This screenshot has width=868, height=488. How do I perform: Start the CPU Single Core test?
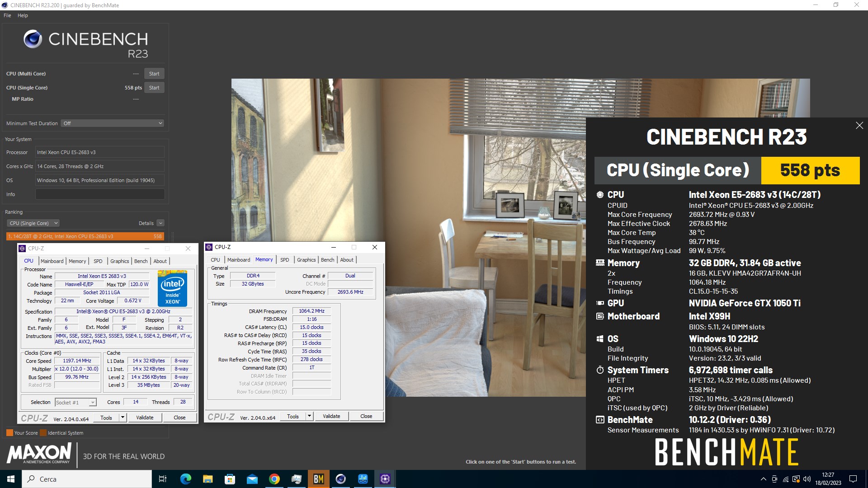pos(154,88)
